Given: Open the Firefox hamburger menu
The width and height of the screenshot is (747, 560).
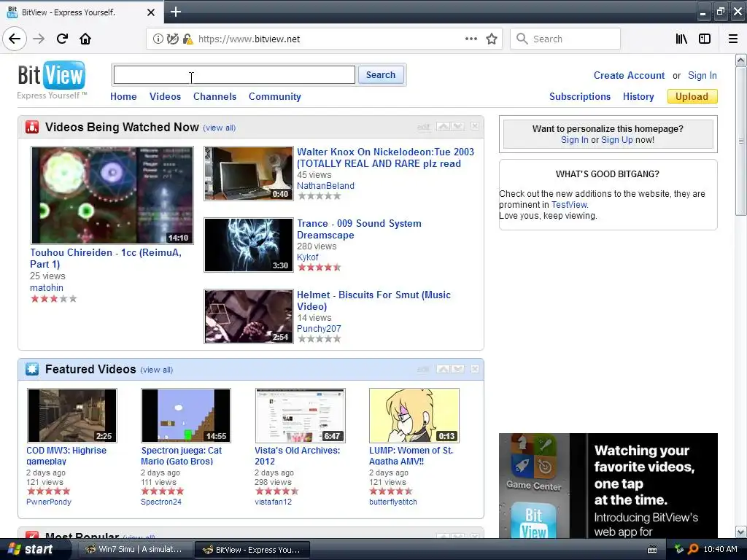Looking at the screenshot, I should [733, 39].
